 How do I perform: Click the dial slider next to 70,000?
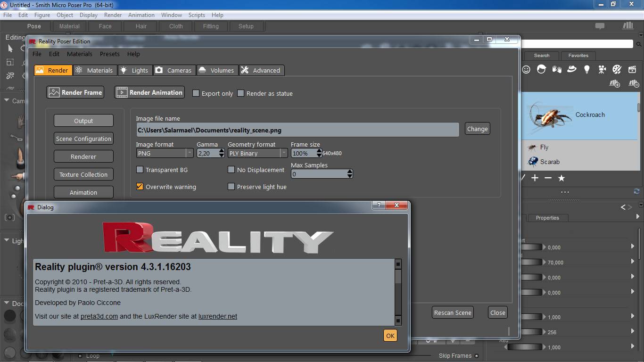(x=531, y=262)
